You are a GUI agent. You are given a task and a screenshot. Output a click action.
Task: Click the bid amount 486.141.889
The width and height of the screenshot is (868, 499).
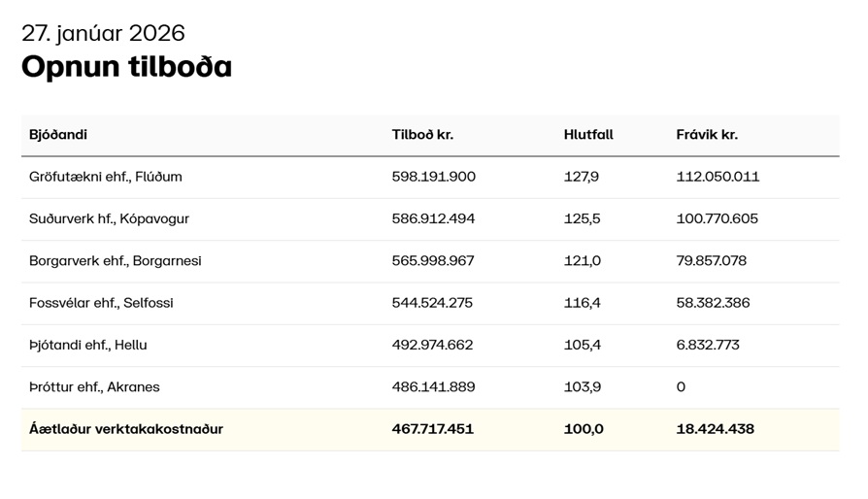(433, 386)
